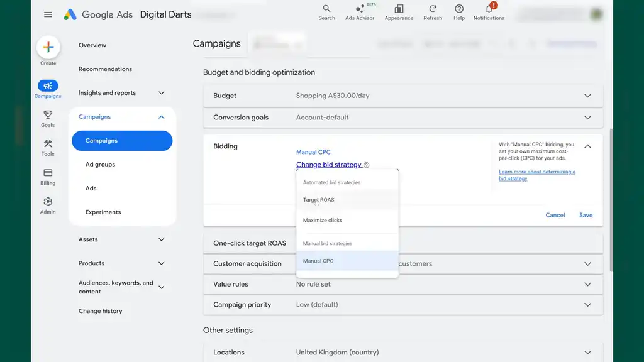
Task: Cancel bidding changes
Action: 555,215
